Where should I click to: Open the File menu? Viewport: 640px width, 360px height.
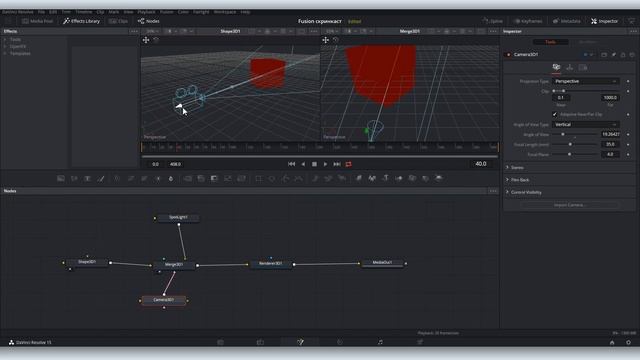tap(41, 12)
